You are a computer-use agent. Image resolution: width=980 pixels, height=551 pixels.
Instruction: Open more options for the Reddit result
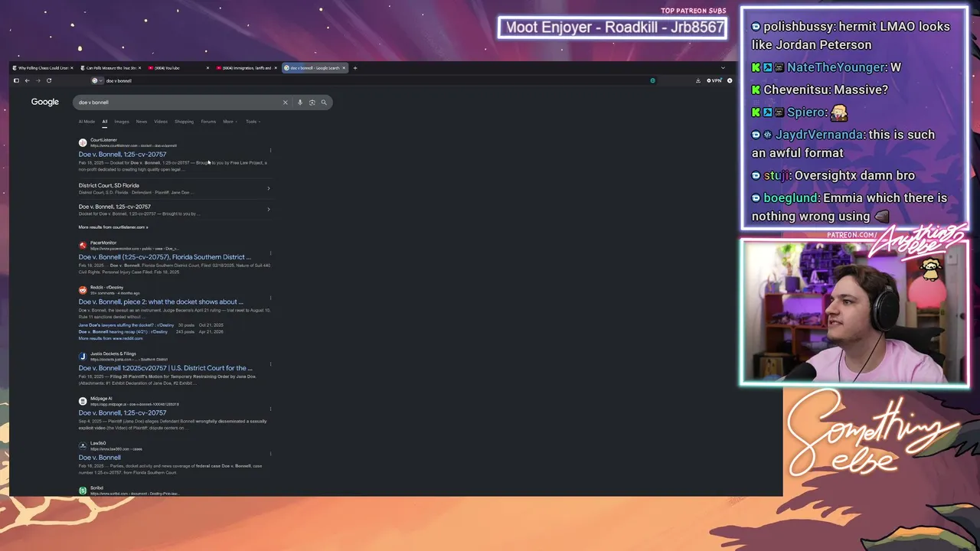coord(270,298)
